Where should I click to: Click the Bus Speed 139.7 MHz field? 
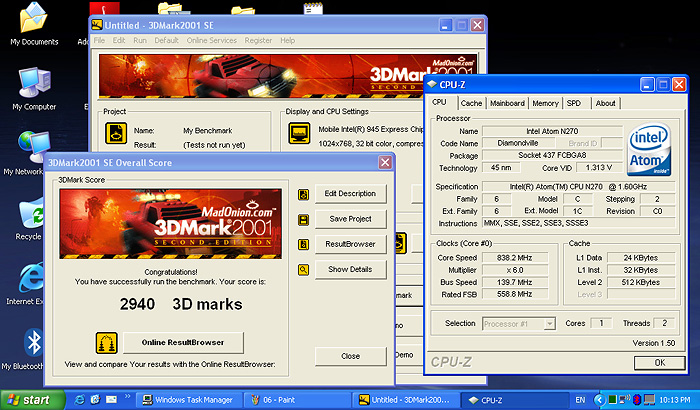[x=515, y=282]
